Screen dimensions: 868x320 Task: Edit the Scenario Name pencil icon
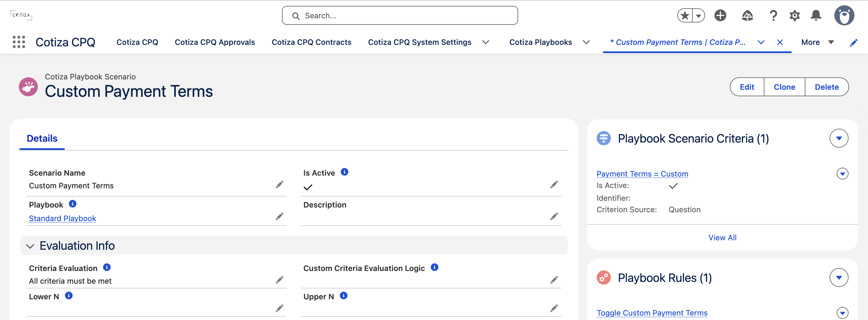[279, 185]
